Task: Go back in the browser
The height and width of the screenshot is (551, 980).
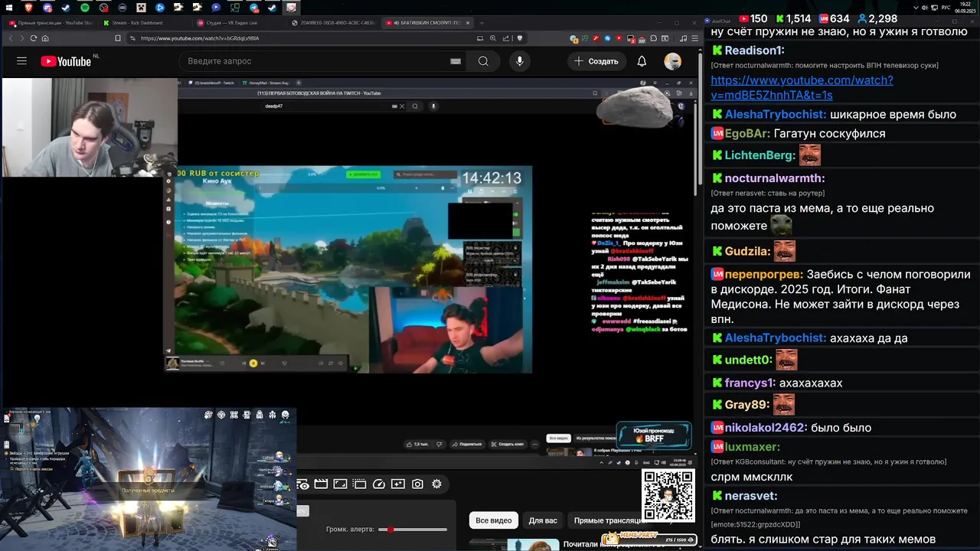Action: point(11,38)
